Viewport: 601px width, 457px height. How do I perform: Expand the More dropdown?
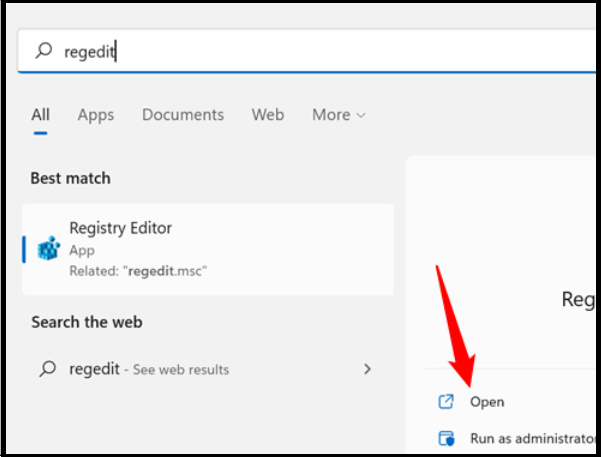pos(339,115)
